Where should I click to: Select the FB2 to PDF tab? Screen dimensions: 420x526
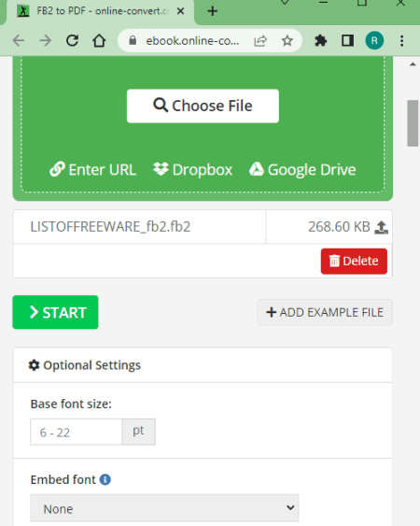point(101,12)
